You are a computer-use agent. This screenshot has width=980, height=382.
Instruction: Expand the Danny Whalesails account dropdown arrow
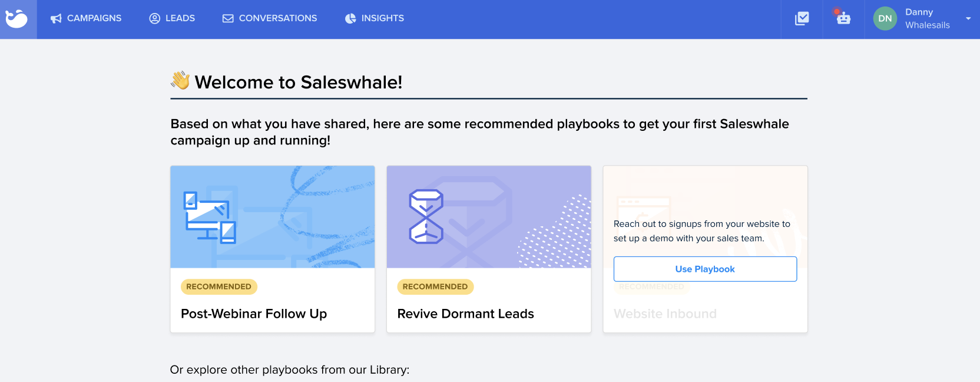click(968, 19)
